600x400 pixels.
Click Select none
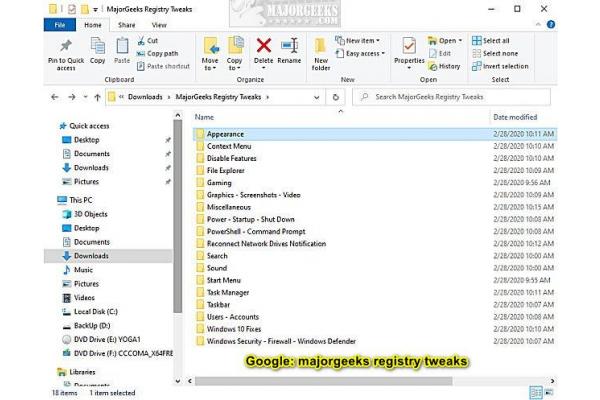(495, 54)
